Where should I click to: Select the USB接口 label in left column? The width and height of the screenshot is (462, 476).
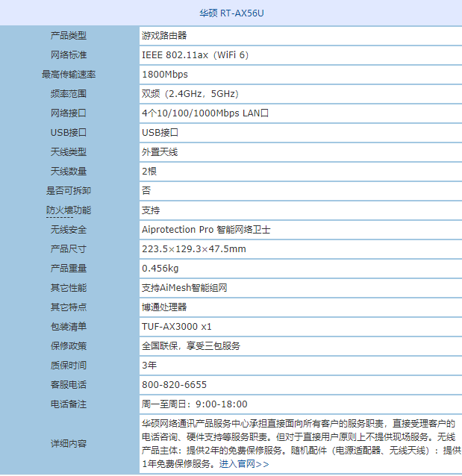pyautogui.click(x=69, y=133)
